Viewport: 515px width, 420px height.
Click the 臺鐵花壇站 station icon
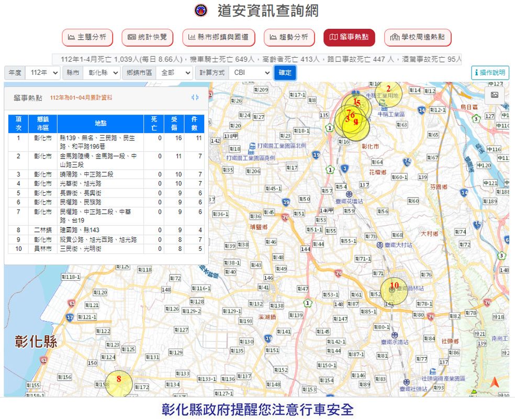click(349, 194)
